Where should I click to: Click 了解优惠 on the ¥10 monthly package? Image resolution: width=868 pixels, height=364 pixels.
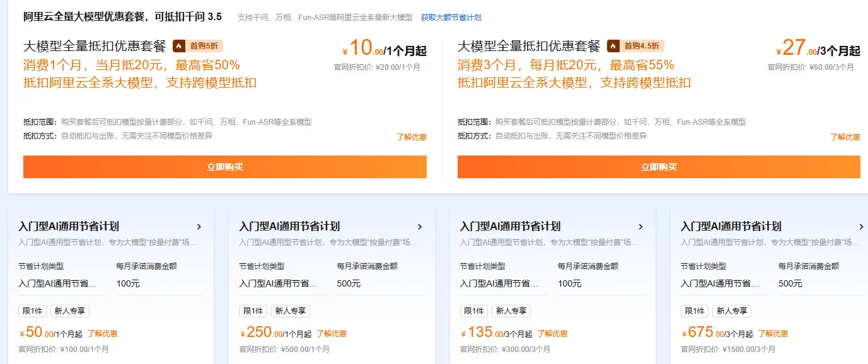412,138
